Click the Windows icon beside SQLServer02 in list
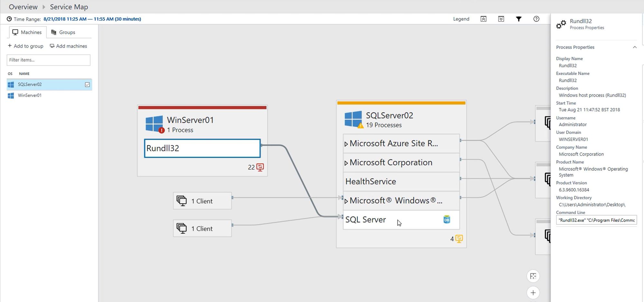 coord(11,85)
